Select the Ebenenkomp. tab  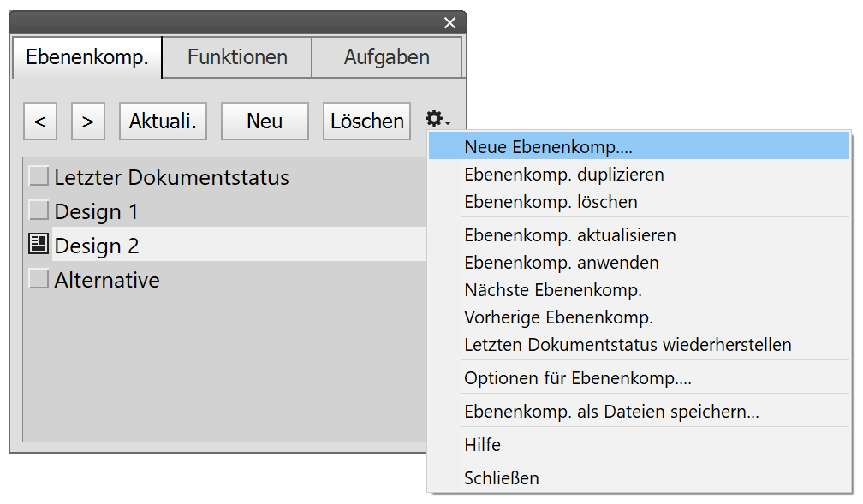pyautogui.click(x=87, y=58)
